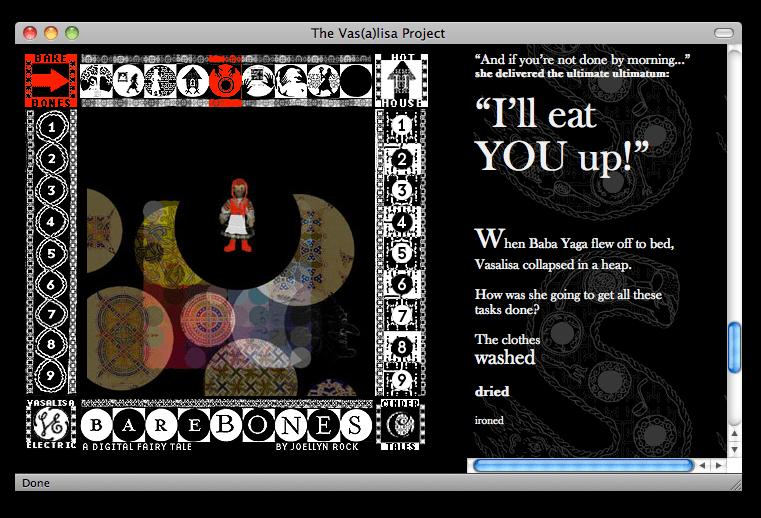
Task: Open the Hot House arrow icon
Action: [401, 80]
